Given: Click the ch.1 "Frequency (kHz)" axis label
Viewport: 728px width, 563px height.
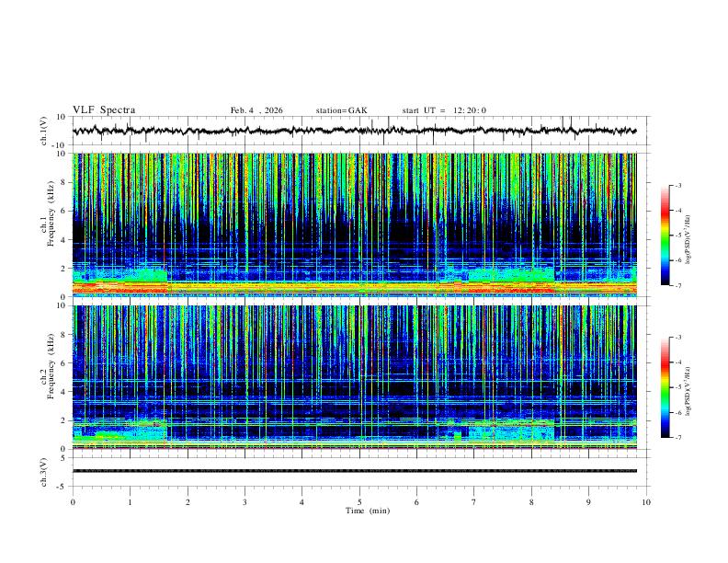Looking at the screenshot, I should click(51, 213).
